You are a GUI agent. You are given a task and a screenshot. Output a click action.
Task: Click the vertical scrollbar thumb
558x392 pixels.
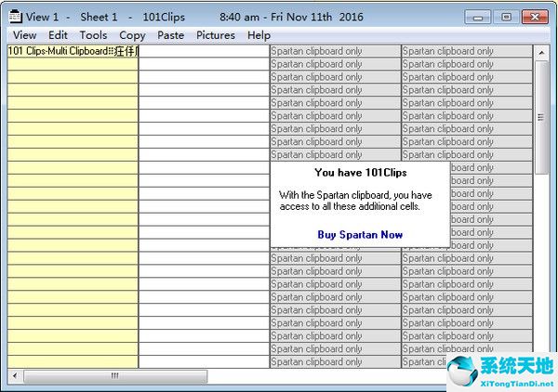(x=541, y=116)
